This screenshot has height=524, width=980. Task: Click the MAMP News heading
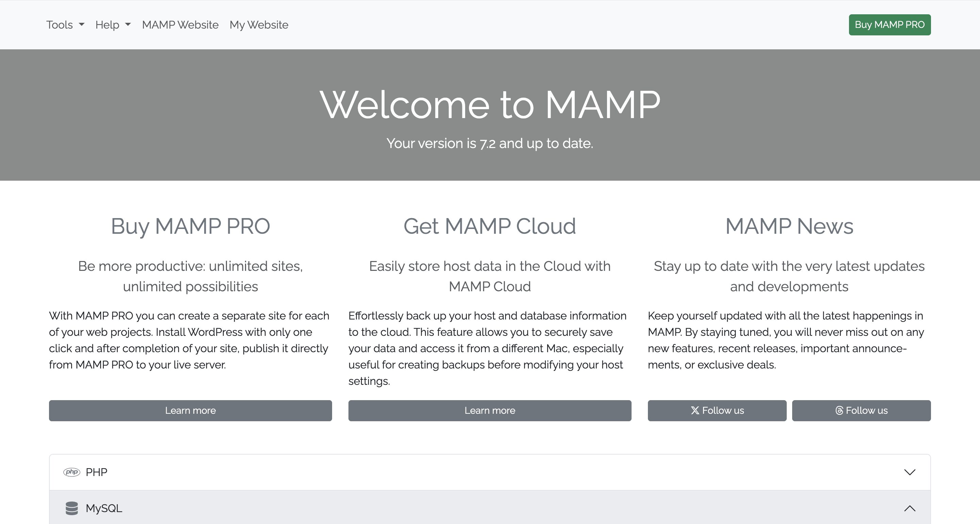[x=789, y=226]
